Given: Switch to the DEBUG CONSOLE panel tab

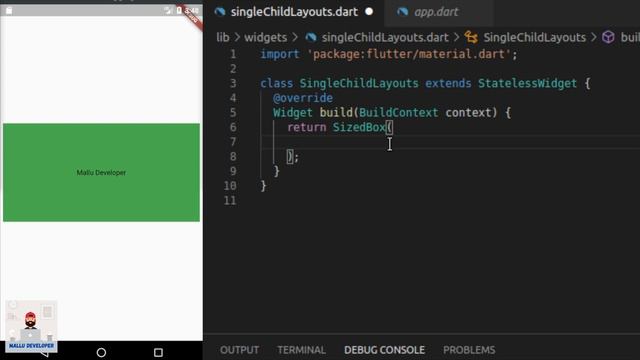Looking at the screenshot, I should tap(384, 350).
